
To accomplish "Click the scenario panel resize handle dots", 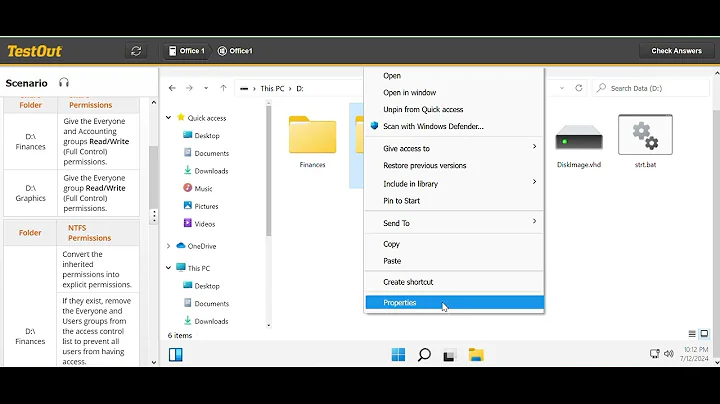I will click(154, 216).
